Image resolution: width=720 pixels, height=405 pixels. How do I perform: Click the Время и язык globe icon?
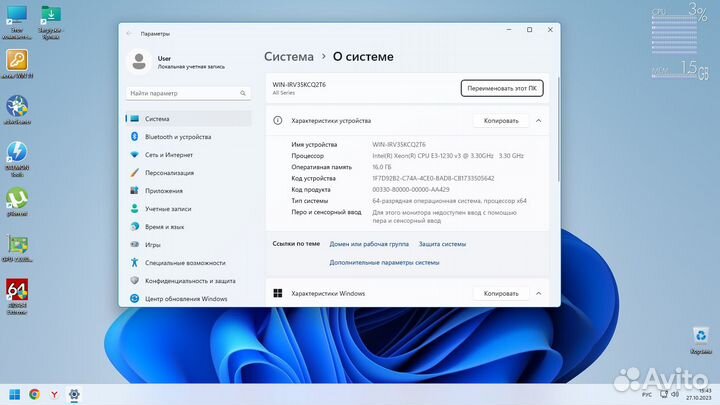(135, 226)
